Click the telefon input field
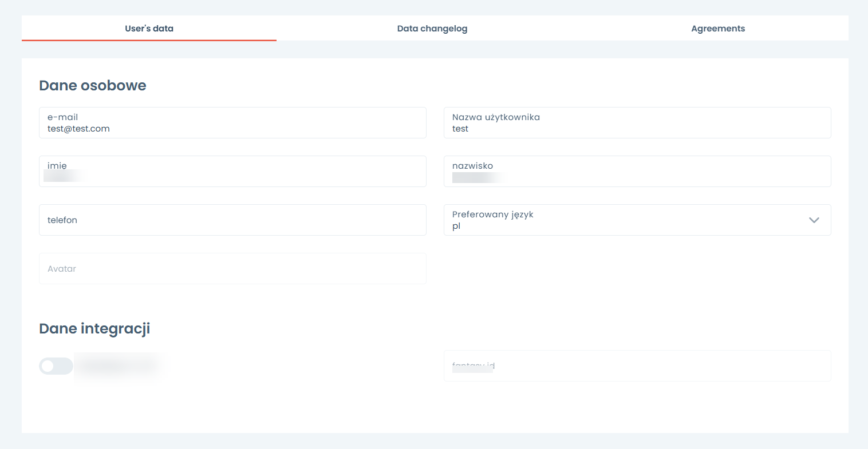 232,220
